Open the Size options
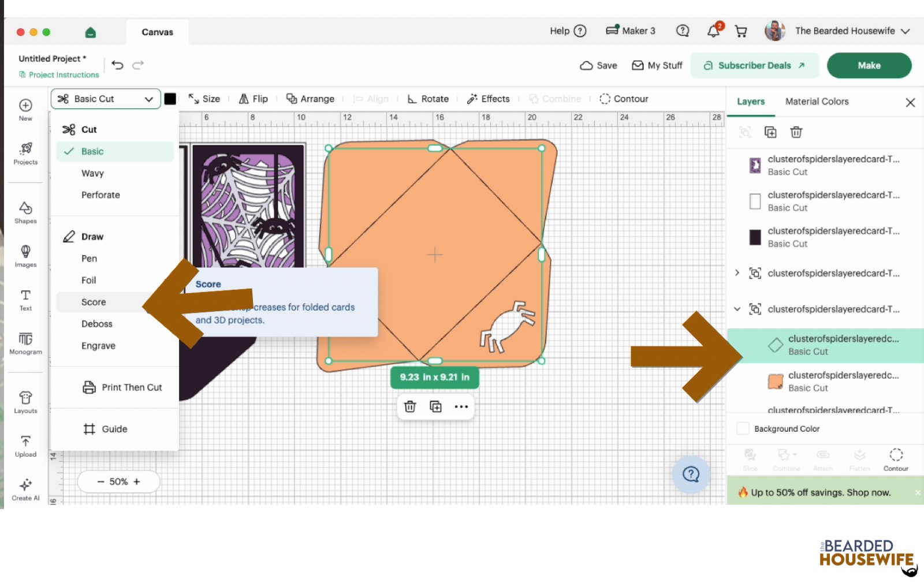The image size is (924, 587). [204, 99]
